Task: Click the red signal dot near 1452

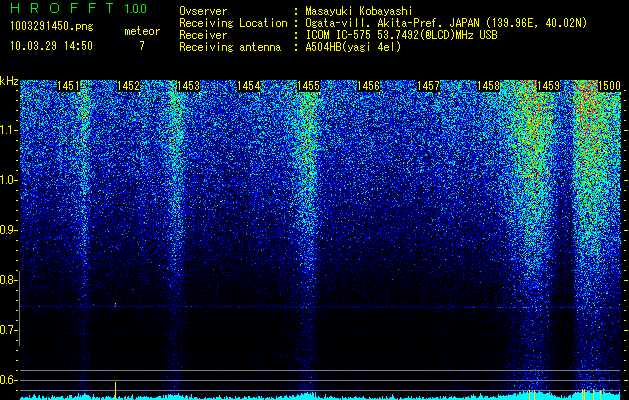Action: tap(115, 305)
